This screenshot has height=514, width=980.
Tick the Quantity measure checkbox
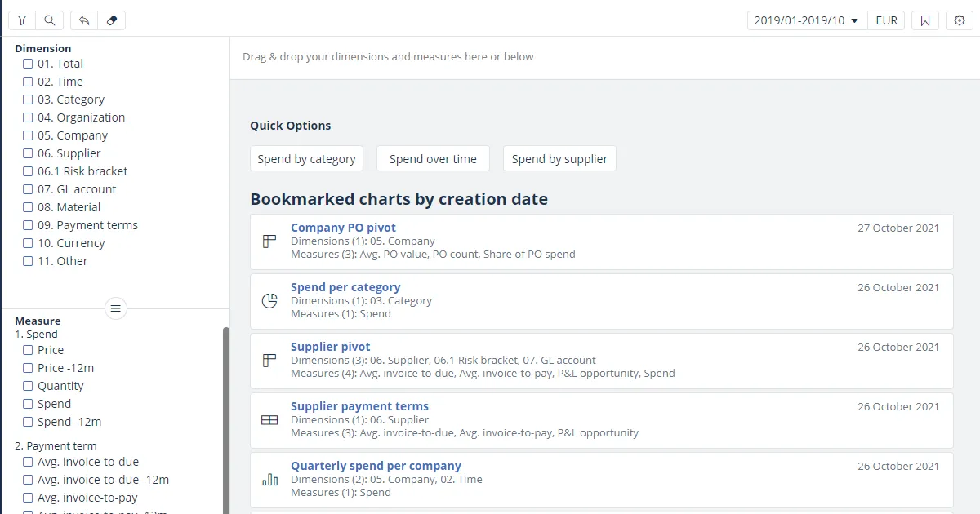pos(28,386)
